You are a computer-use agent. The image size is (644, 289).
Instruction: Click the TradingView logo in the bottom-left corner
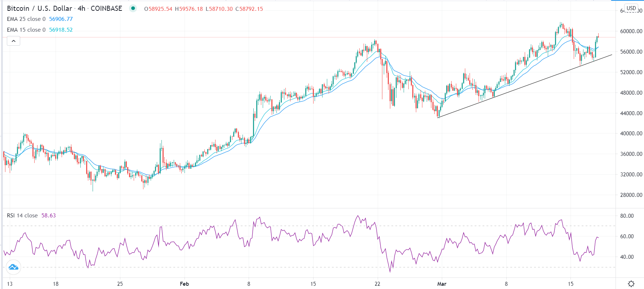(13, 267)
